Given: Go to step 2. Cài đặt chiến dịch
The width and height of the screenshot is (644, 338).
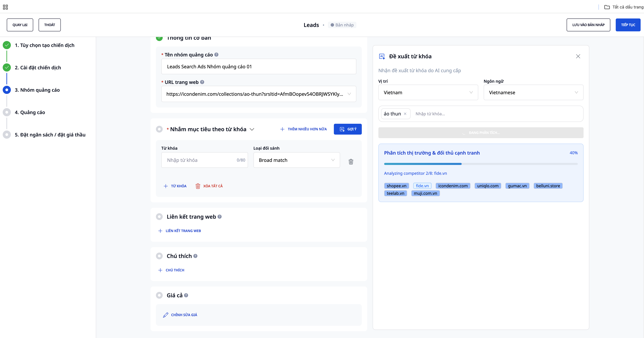Looking at the screenshot, I should click(38, 68).
